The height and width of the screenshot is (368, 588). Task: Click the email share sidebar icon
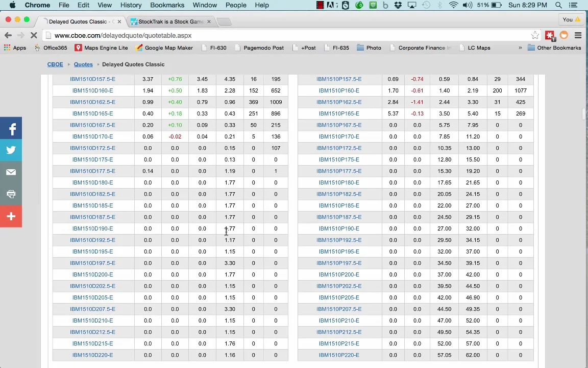coord(11,172)
